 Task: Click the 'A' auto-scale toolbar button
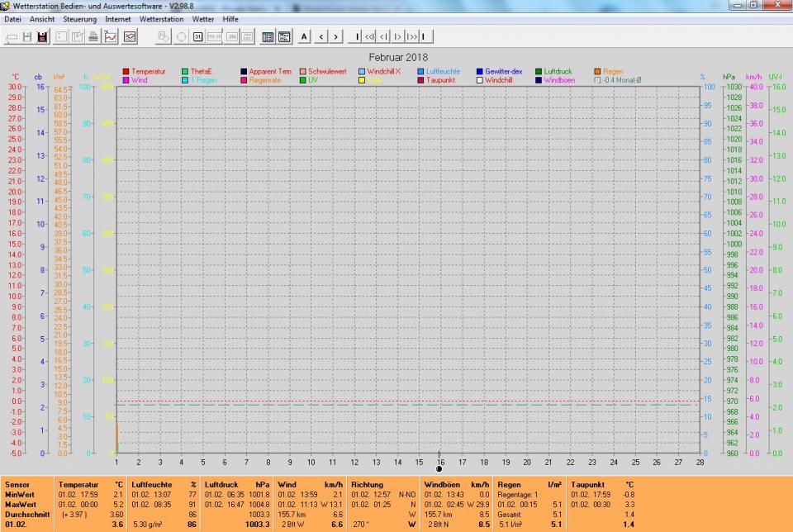tap(304, 36)
